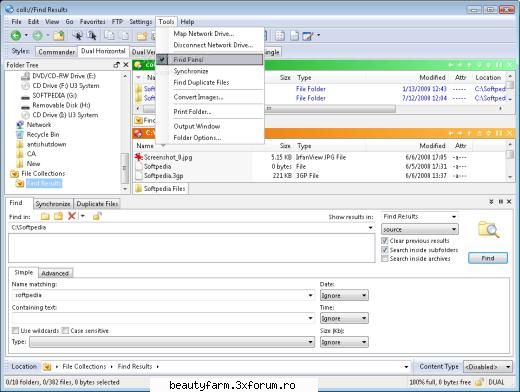The width and height of the screenshot is (520, 392).
Task: Click the magnifier folder search icon
Action: [x=488, y=229]
